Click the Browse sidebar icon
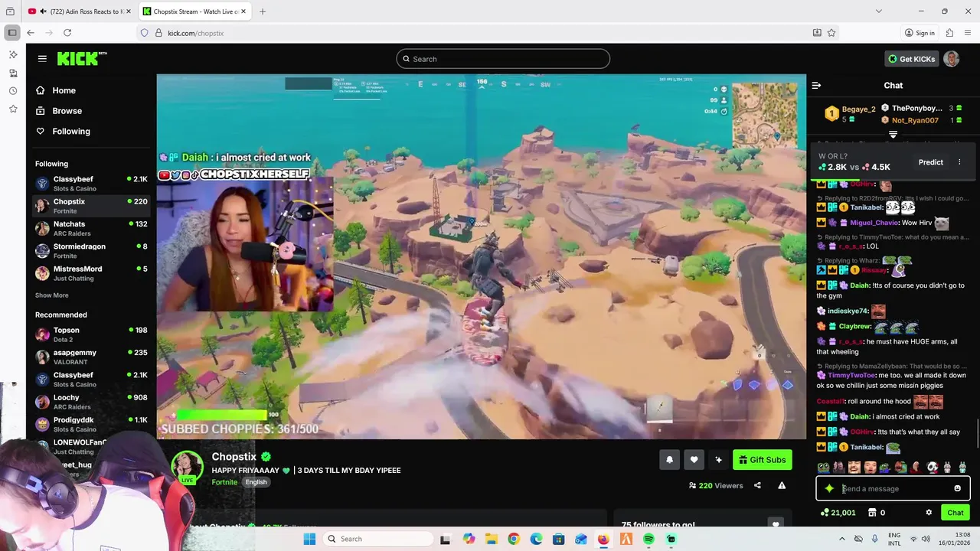This screenshot has width=980, height=551. pyautogui.click(x=40, y=111)
